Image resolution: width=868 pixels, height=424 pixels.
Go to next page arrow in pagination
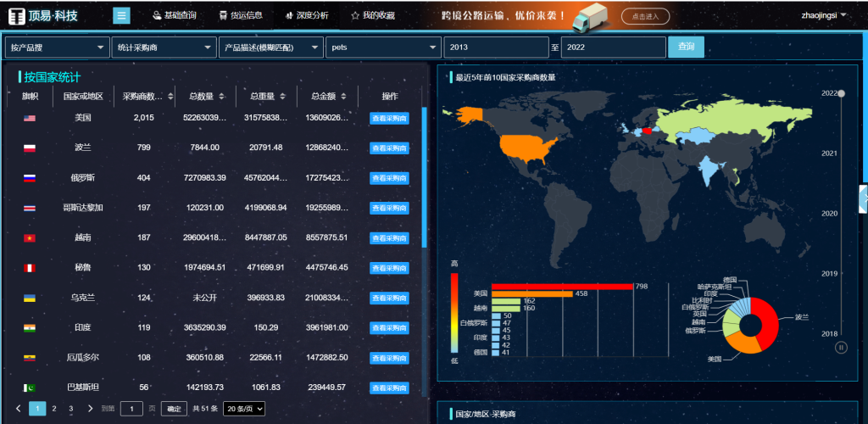[90, 409]
